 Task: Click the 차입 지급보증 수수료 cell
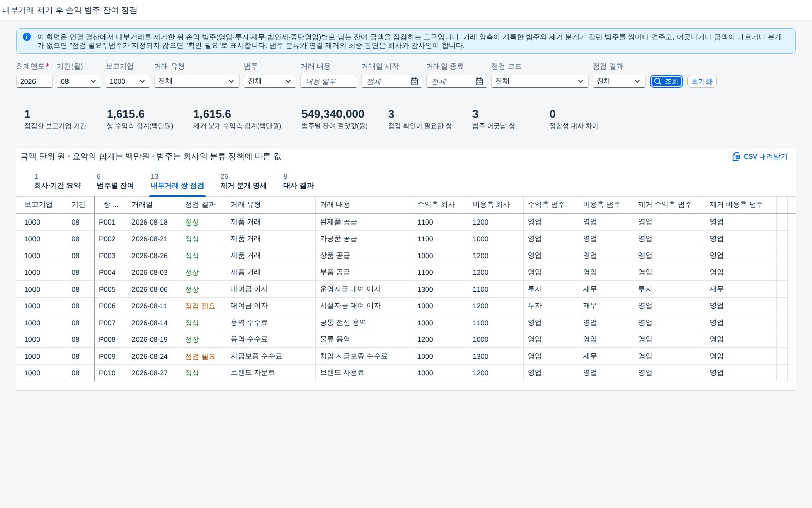click(364, 356)
